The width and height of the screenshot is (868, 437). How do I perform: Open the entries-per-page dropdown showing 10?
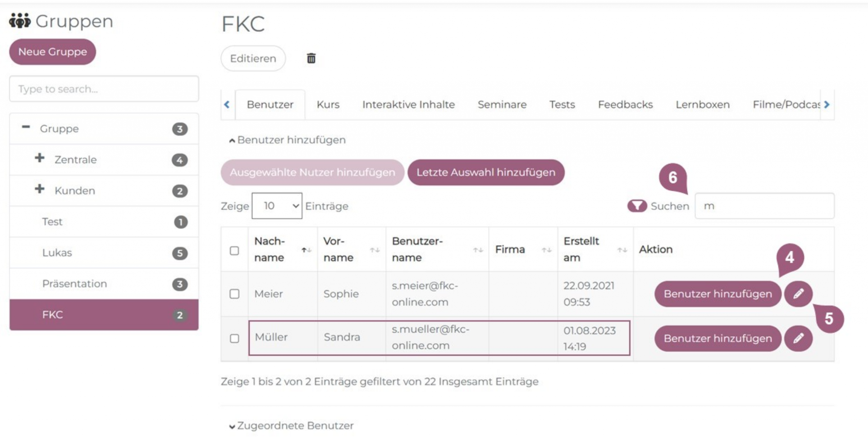point(277,206)
